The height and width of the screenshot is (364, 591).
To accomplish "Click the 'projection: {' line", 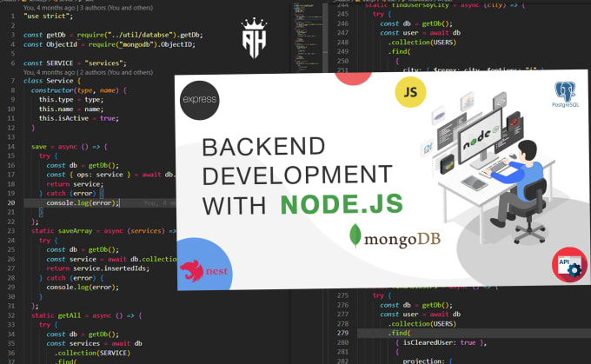I will (428, 361).
